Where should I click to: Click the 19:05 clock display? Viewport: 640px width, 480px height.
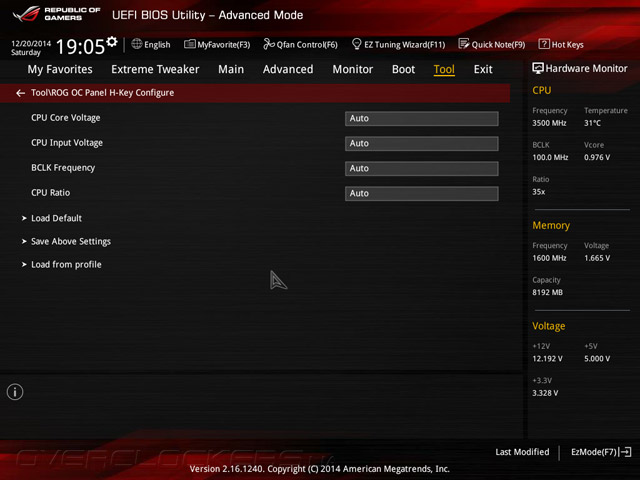click(x=80, y=47)
